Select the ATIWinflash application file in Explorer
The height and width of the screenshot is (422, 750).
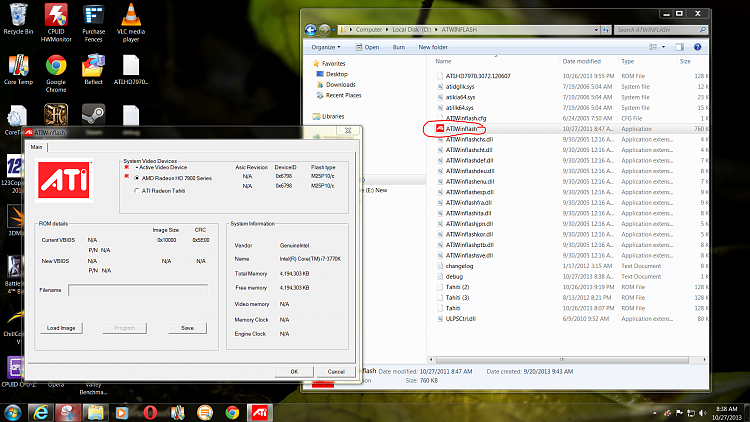point(462,129)
